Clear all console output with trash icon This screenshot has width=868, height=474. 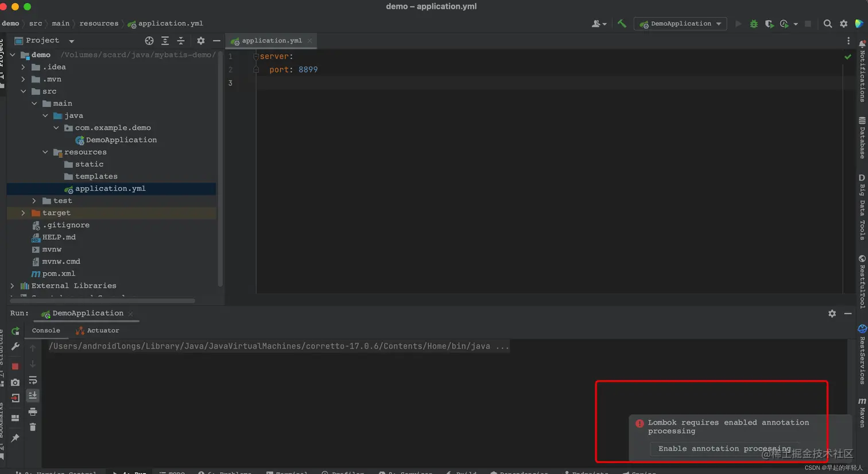33,427
